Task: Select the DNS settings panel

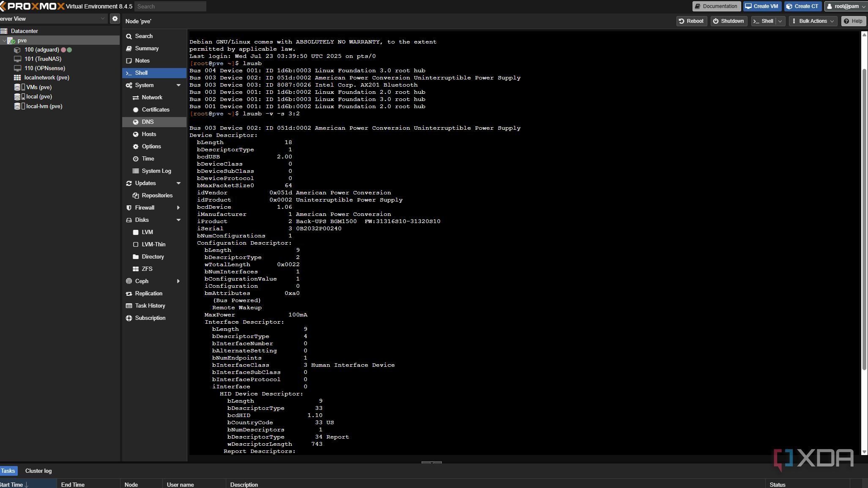Action: pyautogui.click(x=148, y=122)
